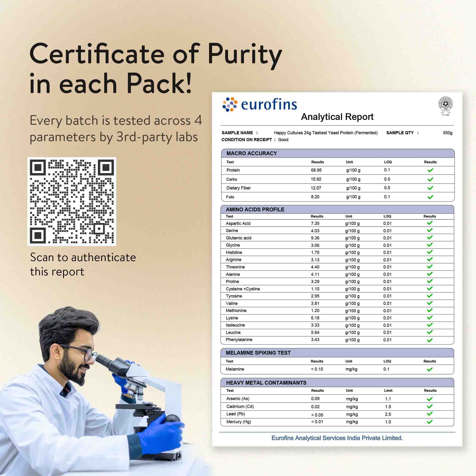Click the AMINO ACIDS PROFILE header
The height and width of the screenshot is (476, 476).
[x=255, y=209]
